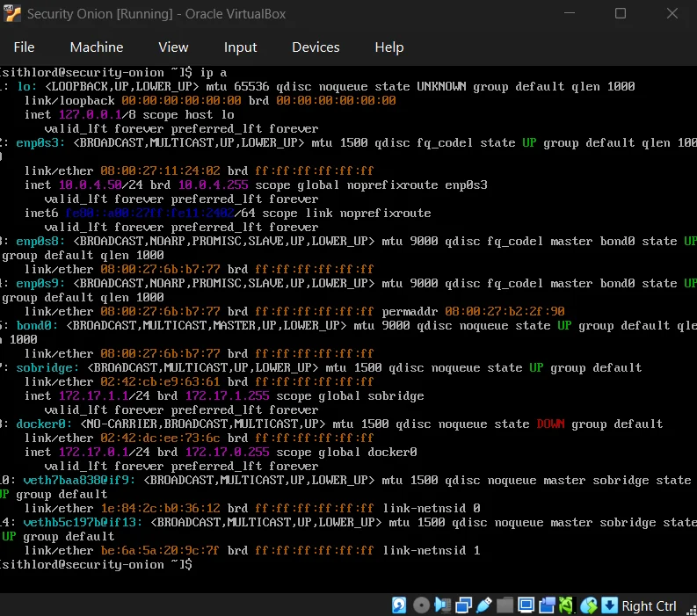Expand the Devices menu

pos(316,47)
